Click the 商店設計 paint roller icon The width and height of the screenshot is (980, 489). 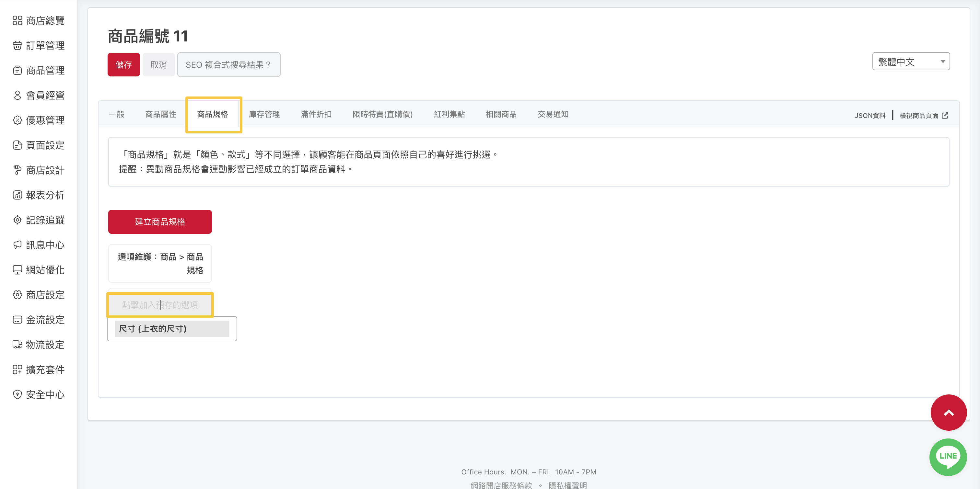point(17,170)
